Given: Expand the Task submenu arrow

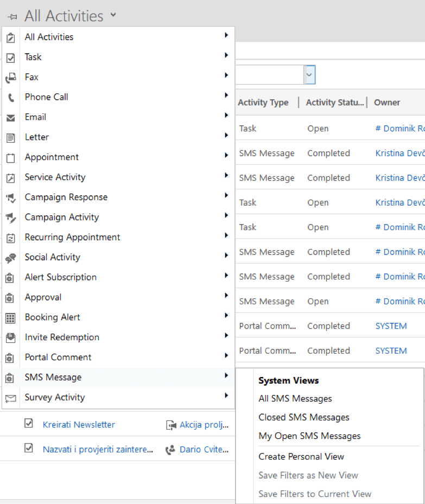Looking at the screenshot, I should pyautogui.click(x=226, y=55).
